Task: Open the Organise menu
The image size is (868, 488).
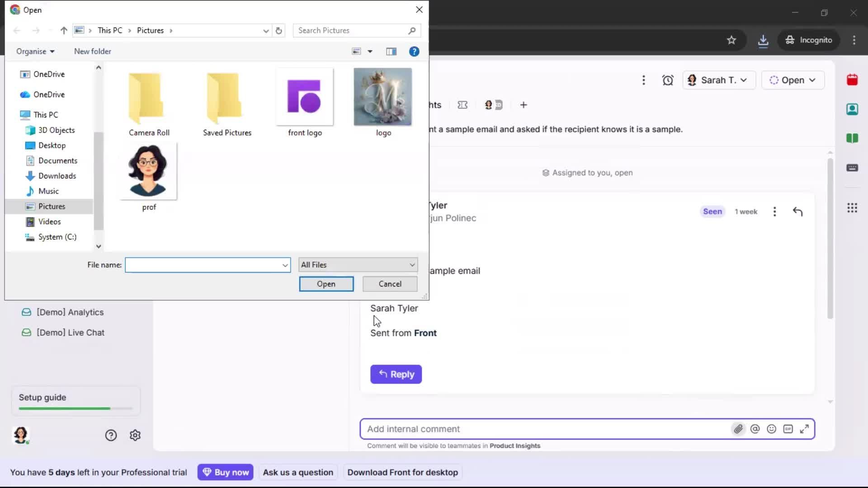Action: tap(35, 51)
